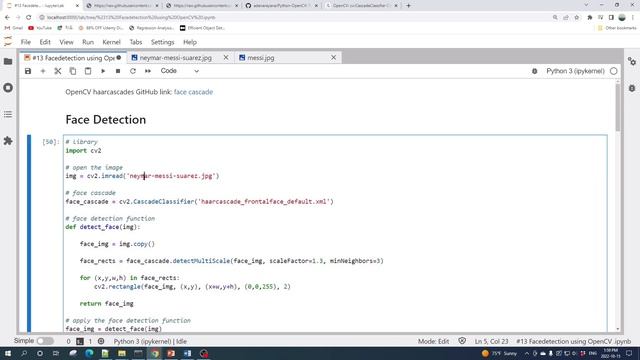Image resolution: width=640 pixels, height=360 pixels.
Task: Switch kernel via Python 3 (ipykernel) label
Action: click(575, 71)
